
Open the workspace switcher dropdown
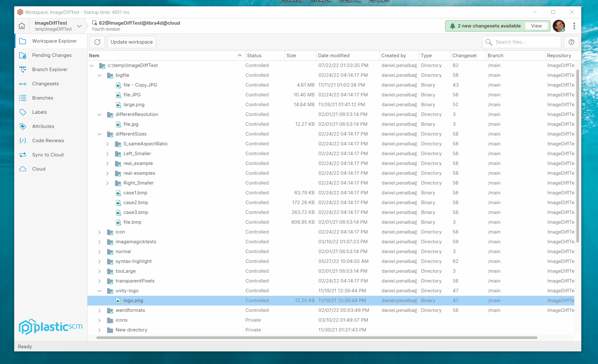click(79, 26)
